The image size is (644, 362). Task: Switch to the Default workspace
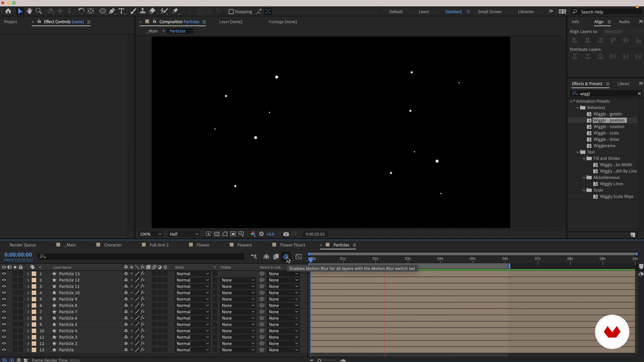coord(396,12)
